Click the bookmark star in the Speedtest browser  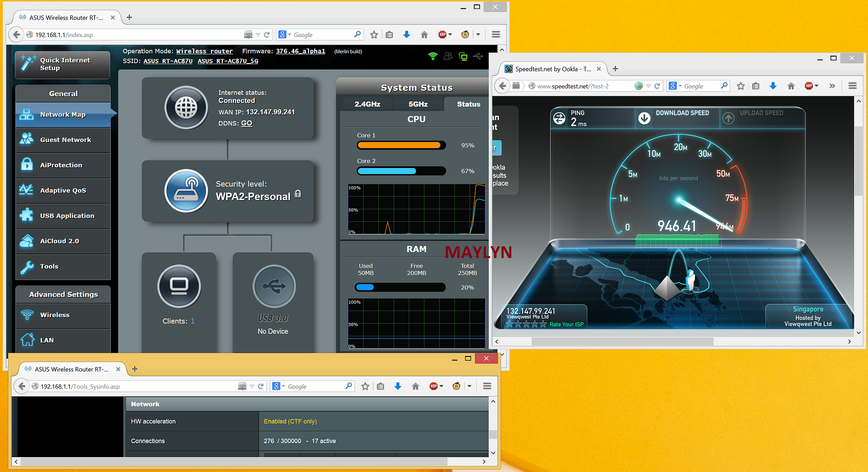point(741,86)
